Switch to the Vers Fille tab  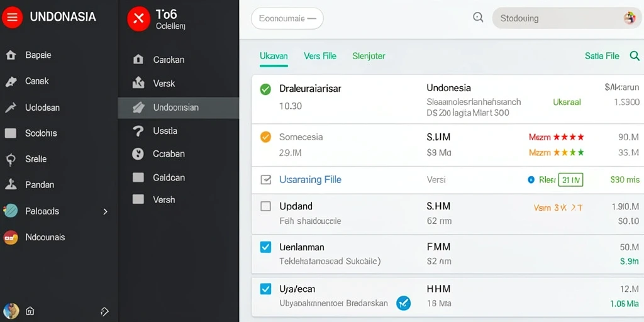320,56
